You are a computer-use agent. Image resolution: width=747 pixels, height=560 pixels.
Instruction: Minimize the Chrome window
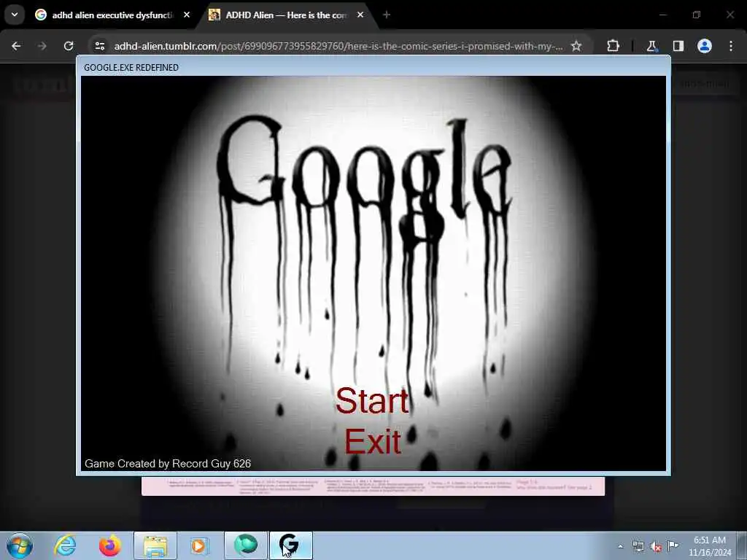(x=662, y=15)
